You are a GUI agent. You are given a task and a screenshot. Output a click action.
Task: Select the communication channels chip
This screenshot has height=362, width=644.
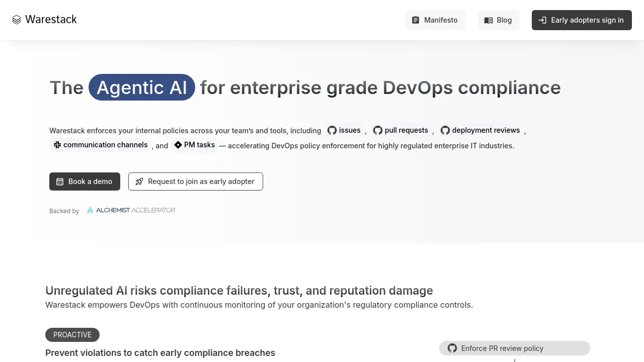[x=101, y=145]
